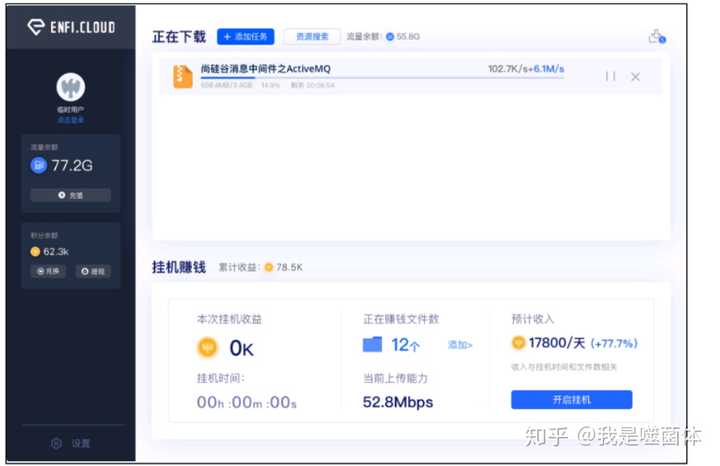Viewport: 720px width, 466px height.
Task: Click the blue traffic icon beside 55.8G
Action: pos(390,37)
